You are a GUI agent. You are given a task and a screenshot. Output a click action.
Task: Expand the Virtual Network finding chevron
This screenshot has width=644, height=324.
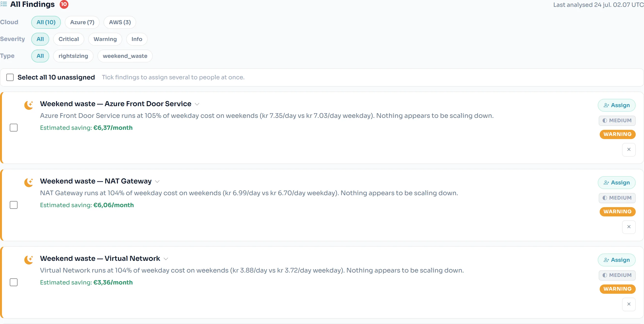click(x=166, y=259)
